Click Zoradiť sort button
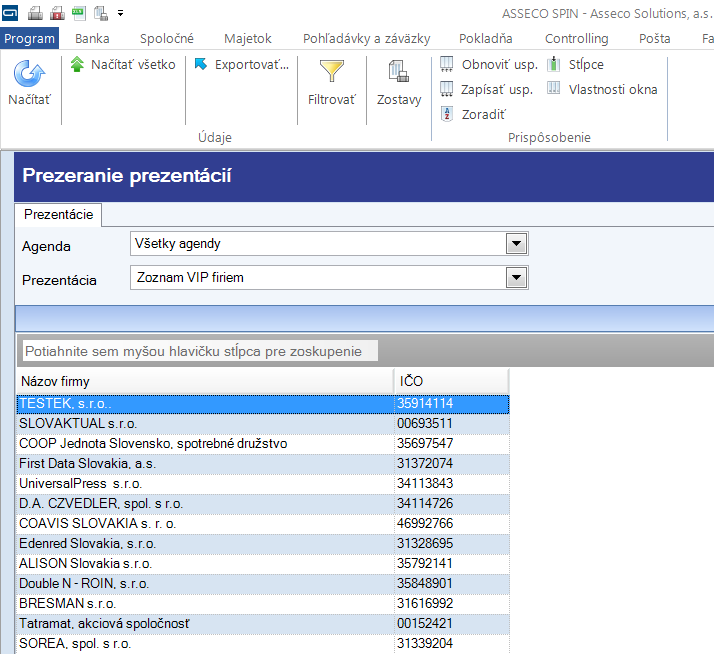This screenshot has width=714, height=654. pyautogui.click(x=473, y=114)
